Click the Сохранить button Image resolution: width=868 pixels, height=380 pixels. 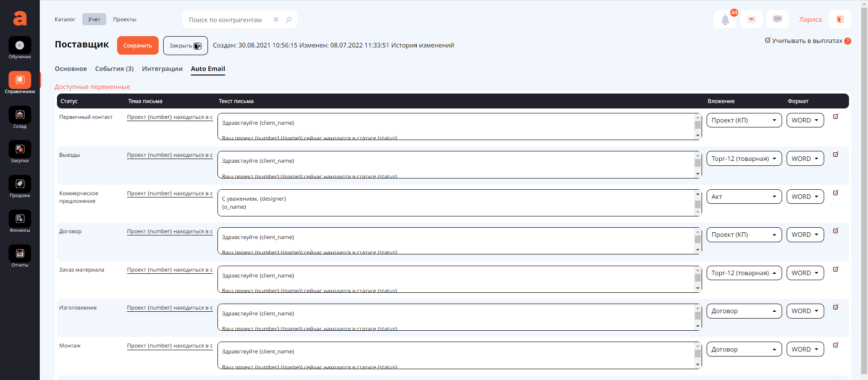pyautogui.click(x=137, y=46)
